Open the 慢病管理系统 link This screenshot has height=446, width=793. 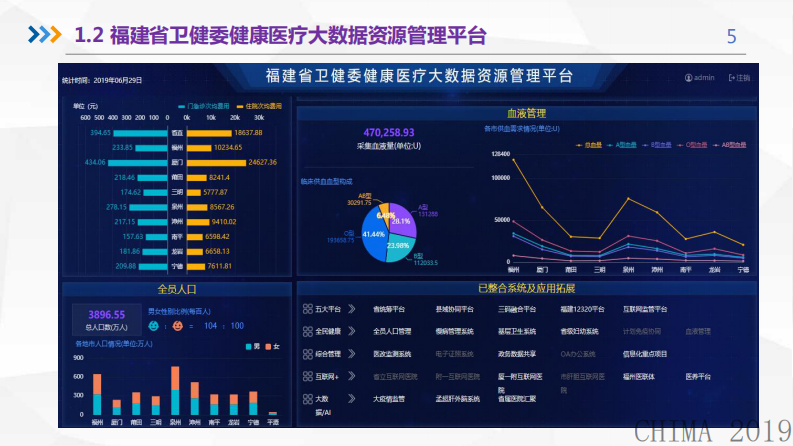455,332
